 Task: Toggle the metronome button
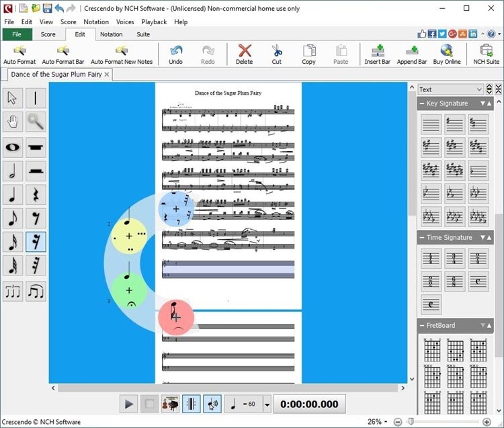coord(192,404)
